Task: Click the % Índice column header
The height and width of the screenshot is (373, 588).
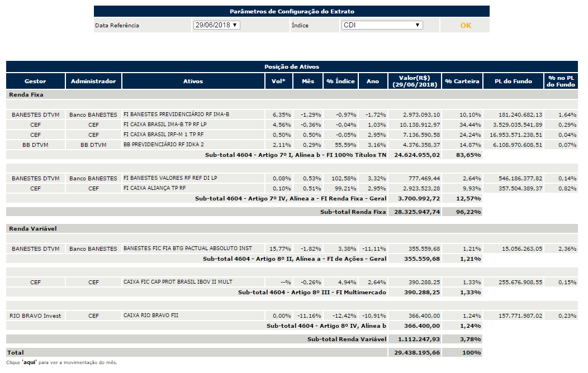Action: [340, 82]
